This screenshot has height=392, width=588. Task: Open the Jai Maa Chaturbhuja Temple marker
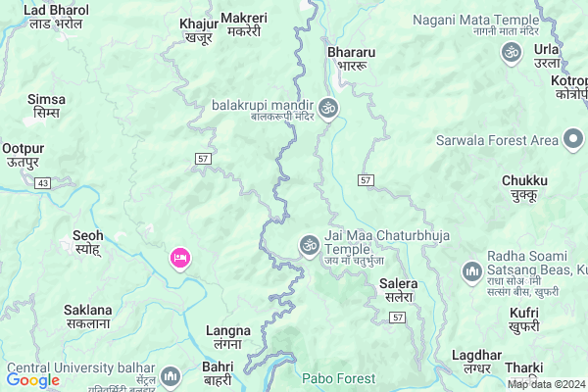[x=310, y=246]
